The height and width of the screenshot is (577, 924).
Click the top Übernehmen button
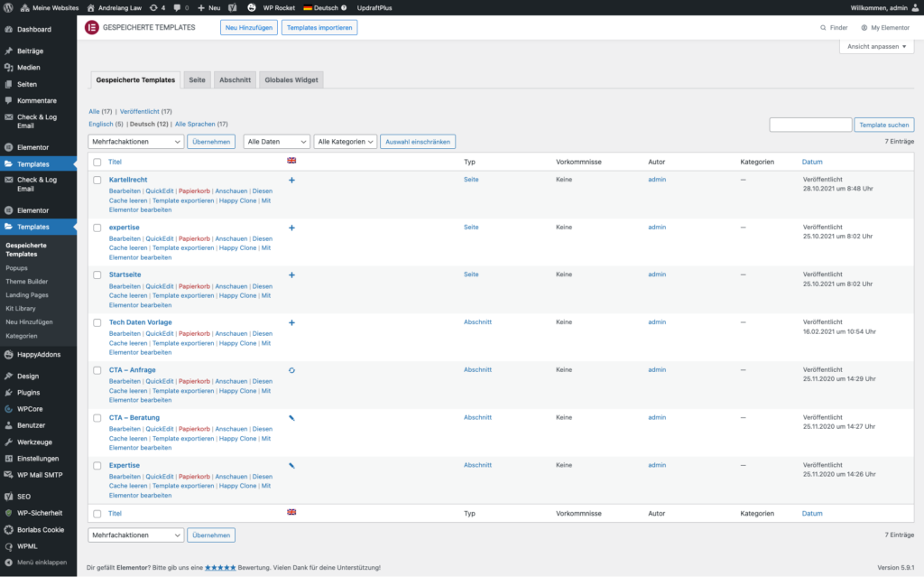pos(211,142)
